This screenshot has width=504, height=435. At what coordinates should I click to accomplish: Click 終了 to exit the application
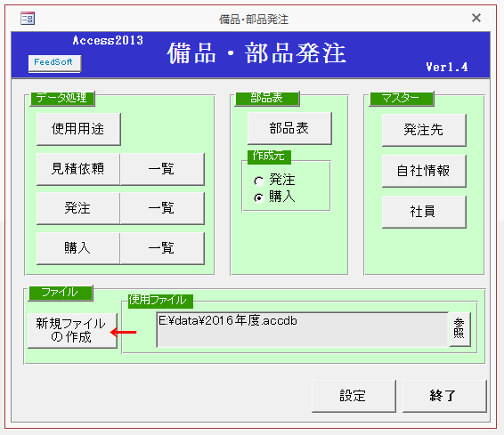tap(443, 396)
